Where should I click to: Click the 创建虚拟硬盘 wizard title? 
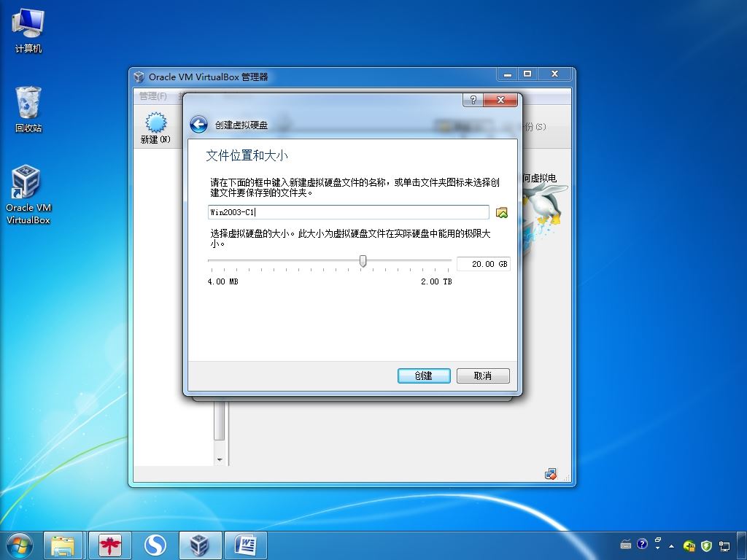tap(241, 125)
